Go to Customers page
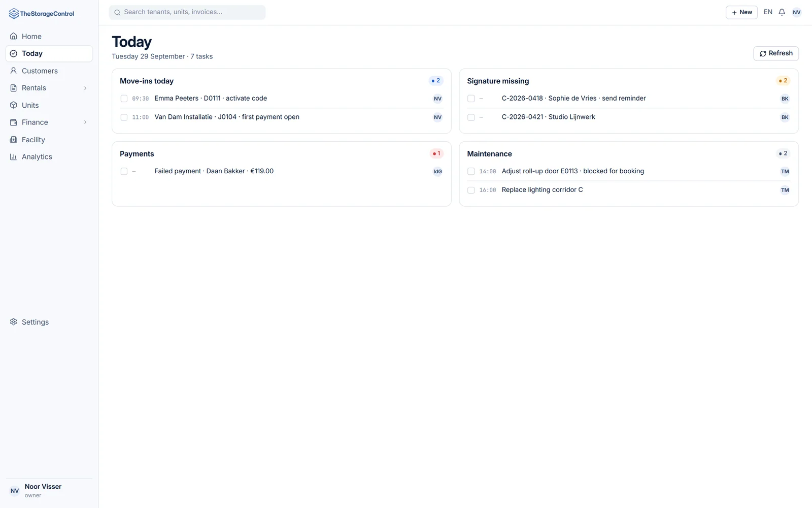The width and height of the screenshot is (812, 508). [49, 71]
